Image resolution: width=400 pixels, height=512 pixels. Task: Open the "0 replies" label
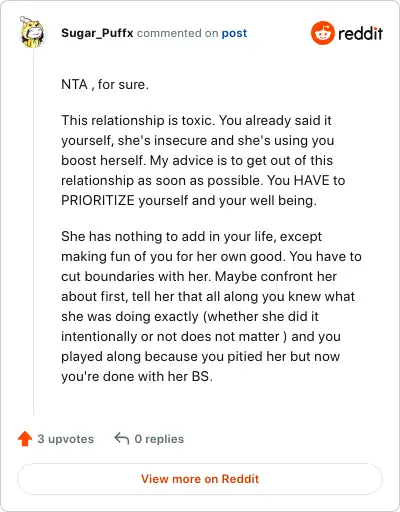159,439
